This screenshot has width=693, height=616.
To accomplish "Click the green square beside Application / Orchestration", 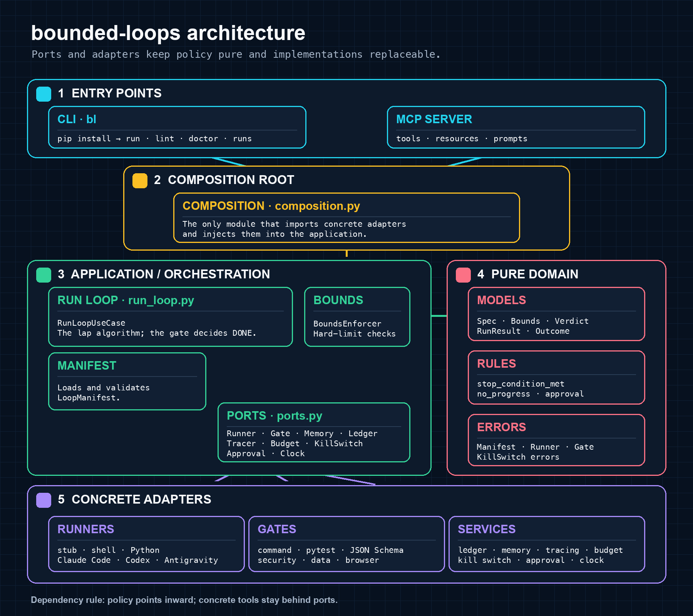I will 44,275.
